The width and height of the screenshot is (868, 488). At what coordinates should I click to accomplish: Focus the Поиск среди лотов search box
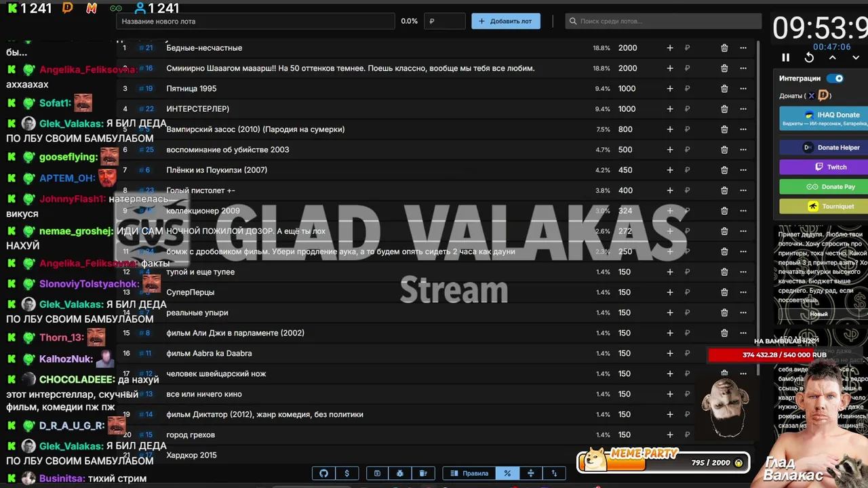tap(663, 21)
